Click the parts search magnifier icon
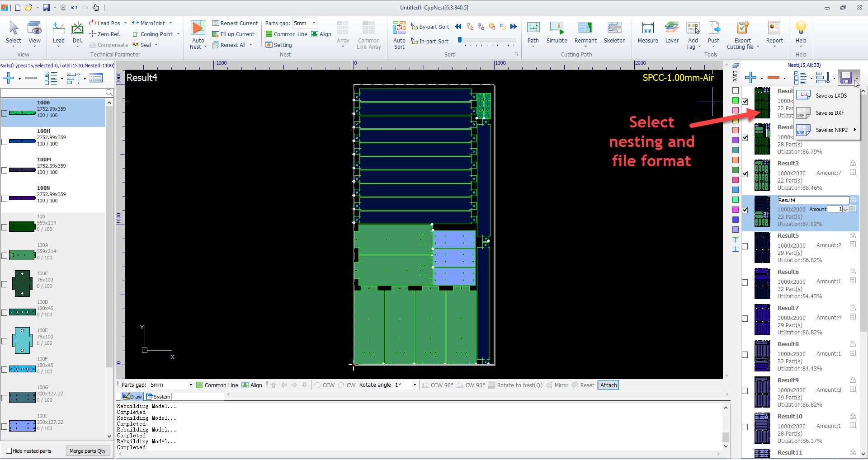This screenshot has width=868, height=460. click(x=109, y=93)
